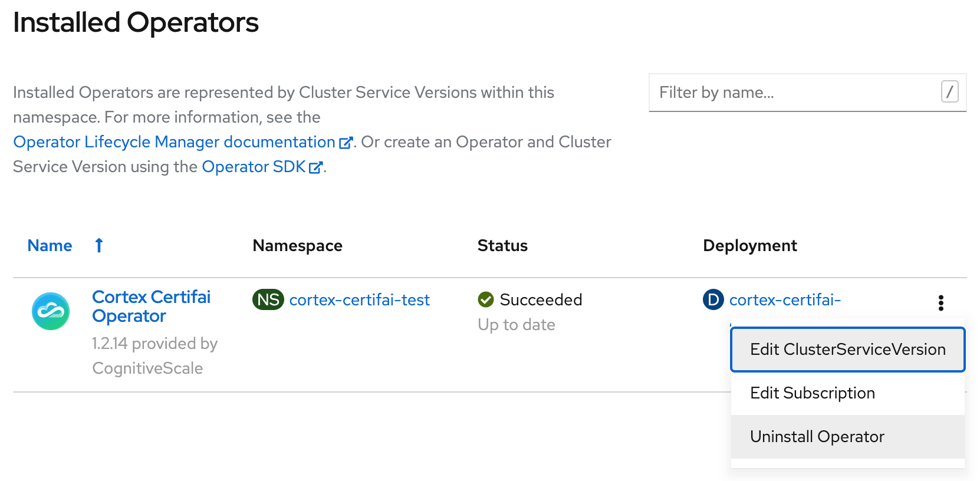Screen dimensions: 980x481
Task: Click the sort arrow next to Name
Action: [x=99, y=245]
